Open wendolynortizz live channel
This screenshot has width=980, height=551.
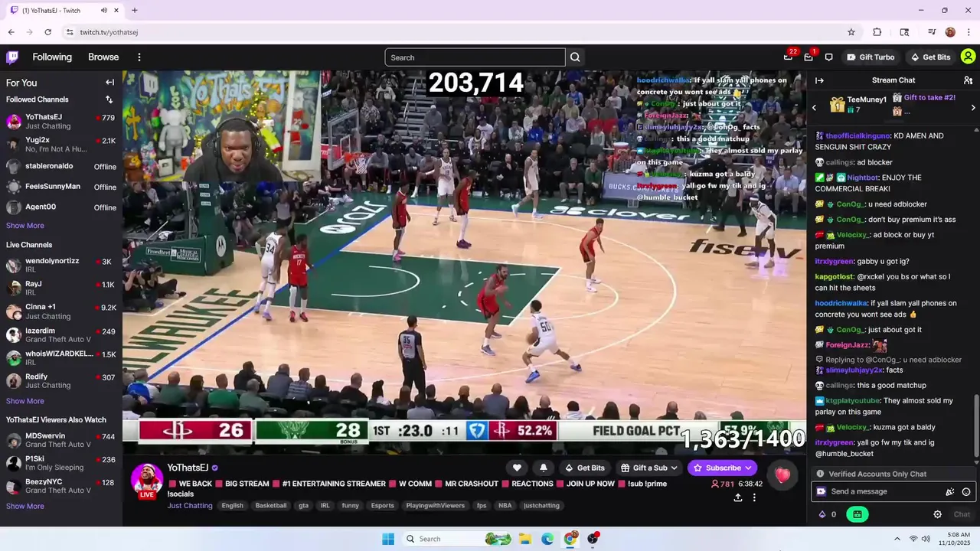(x=61, y=266)
